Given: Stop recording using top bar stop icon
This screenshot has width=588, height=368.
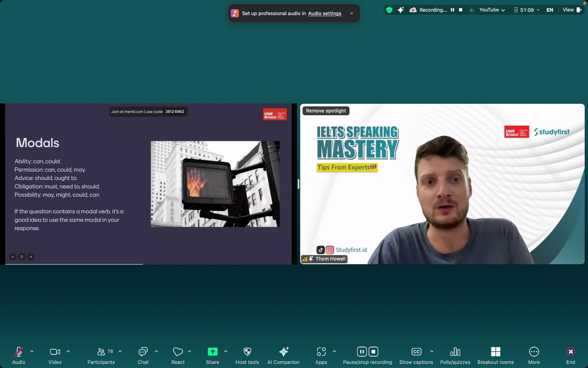Looking at the screenshot, I should point(460,10).
